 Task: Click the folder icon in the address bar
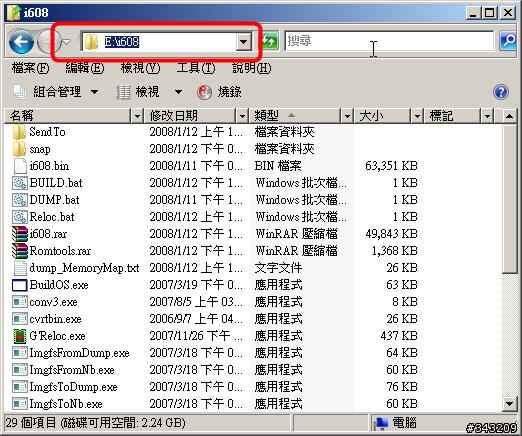coord(90,42)
